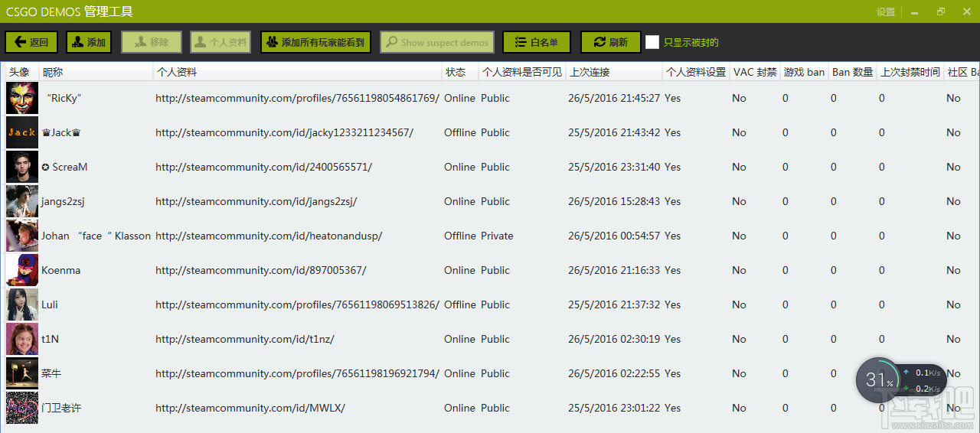The height and width of the screenshot is (433, 980).
Task: Sort by 个人资料设置 column header
Action: (696, 72)
